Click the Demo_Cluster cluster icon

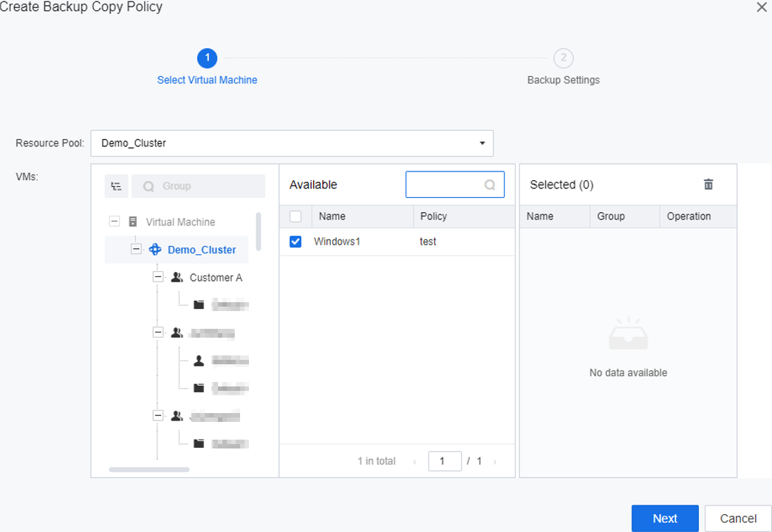155,250
